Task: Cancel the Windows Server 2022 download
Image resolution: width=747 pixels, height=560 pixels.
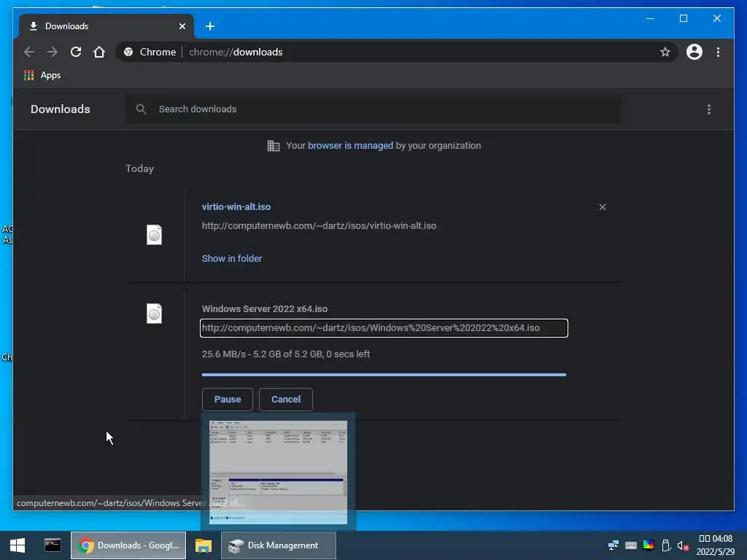Action: (286, 400)
